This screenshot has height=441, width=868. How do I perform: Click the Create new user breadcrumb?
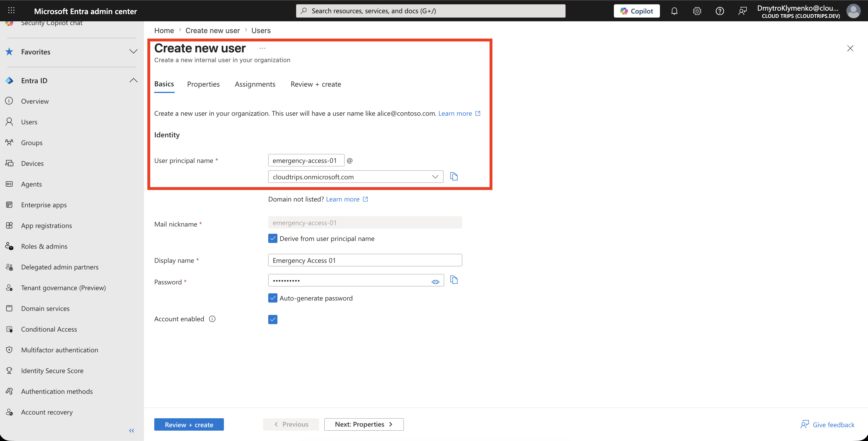coord(213,30)
